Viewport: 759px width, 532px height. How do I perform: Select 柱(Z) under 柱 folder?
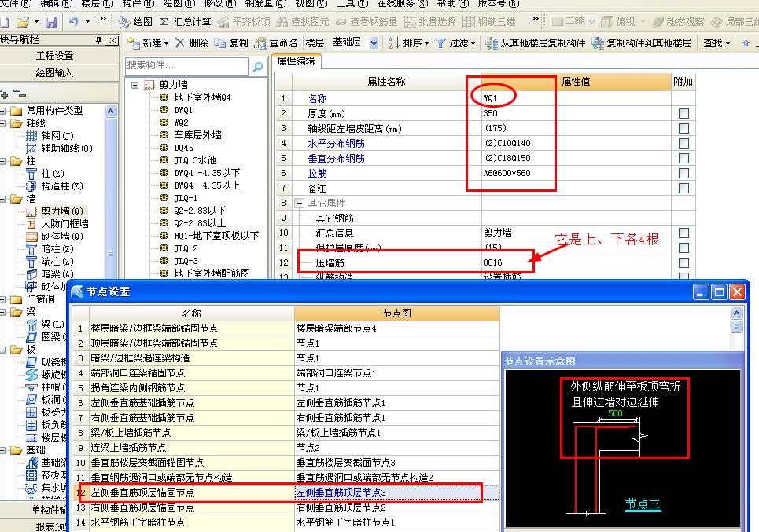click(x=52, y=173)
